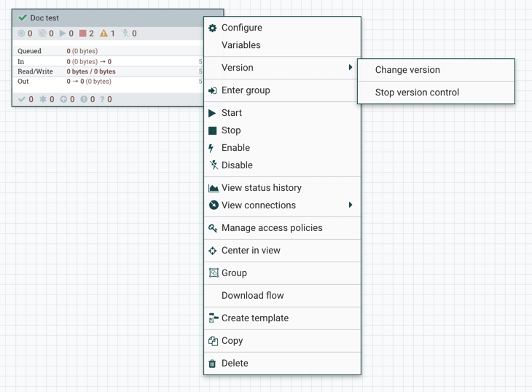Choose Stop version control option
Image resolution: width=532 pixels, height=392 pixels.
tap(417, 93)
